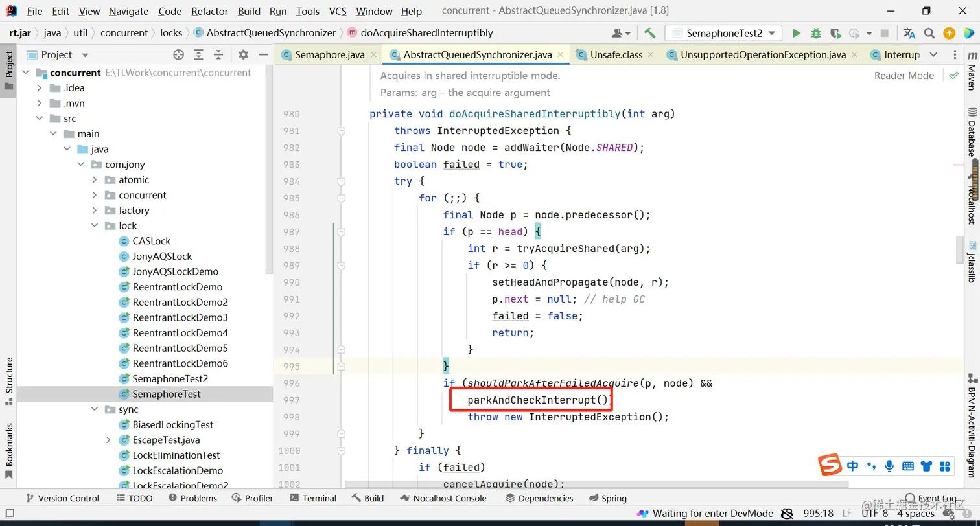
Task: Expand the EscapeTest.java node
Action: click(x=108, y=440)
